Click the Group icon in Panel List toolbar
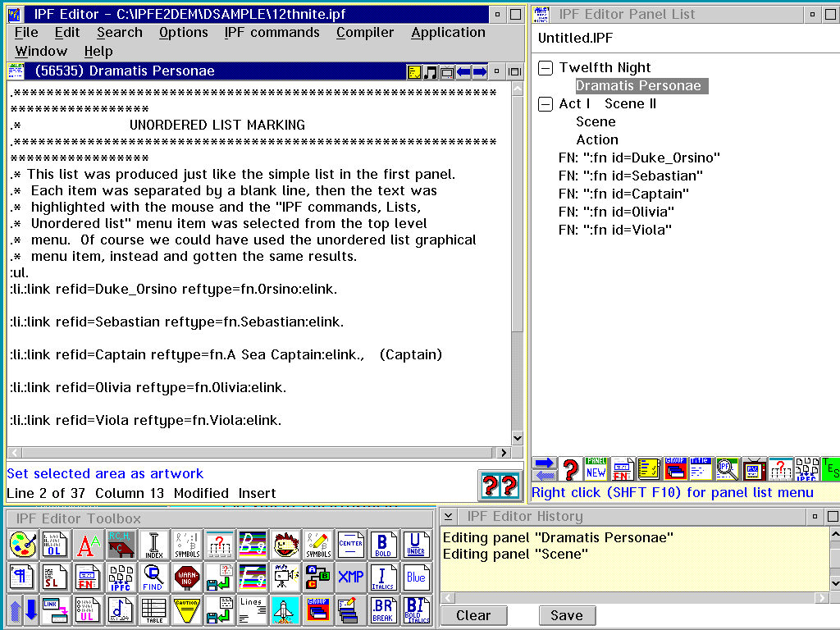The height and width of the screenshot is (630, 840). click(x=675, y=468)
